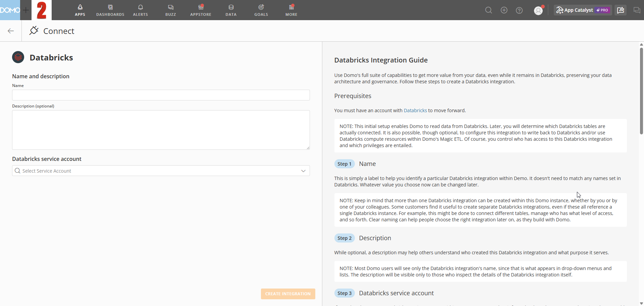Viewport: 644px width, 306px height.
Task: Open the user profile avatar
Action: coord(538,10)
